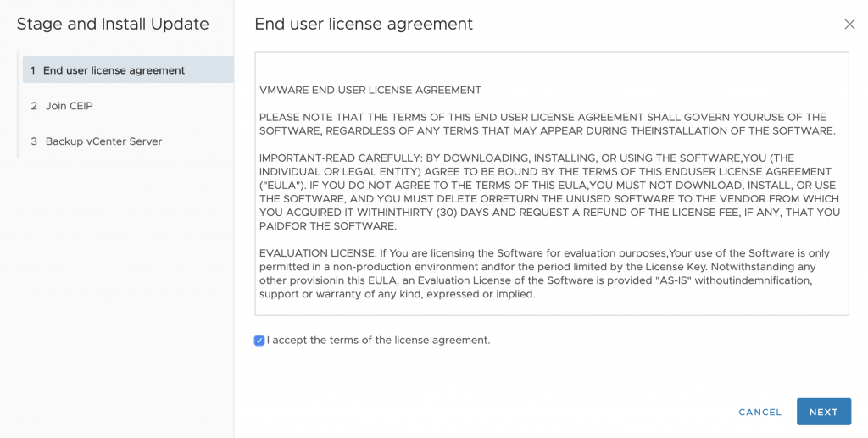Open the Backup vCenter Server step

128,141
